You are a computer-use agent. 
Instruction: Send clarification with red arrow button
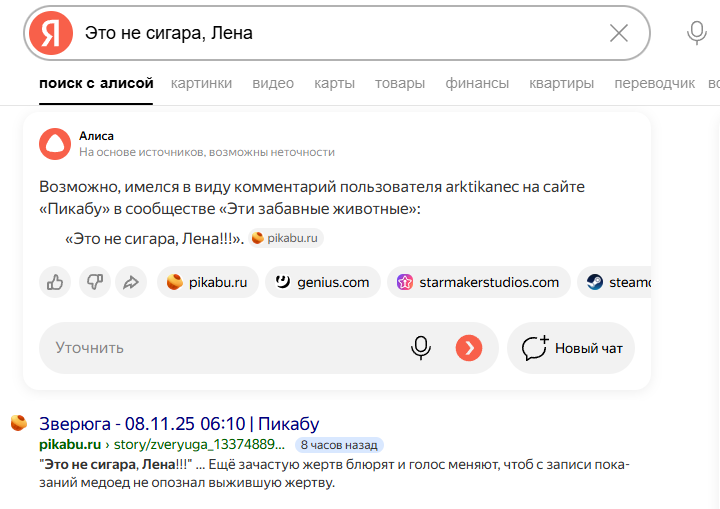pyautogui.click(x=469, y=348)
